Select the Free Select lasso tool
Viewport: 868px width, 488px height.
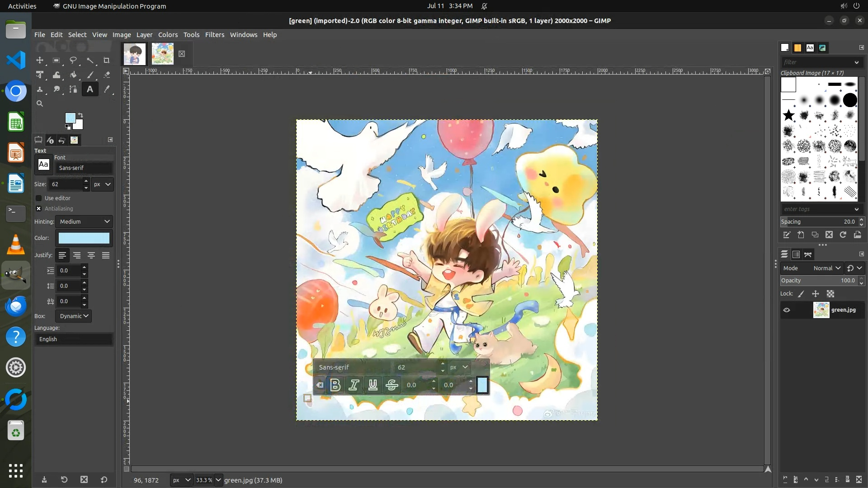(x=73, y=60)
